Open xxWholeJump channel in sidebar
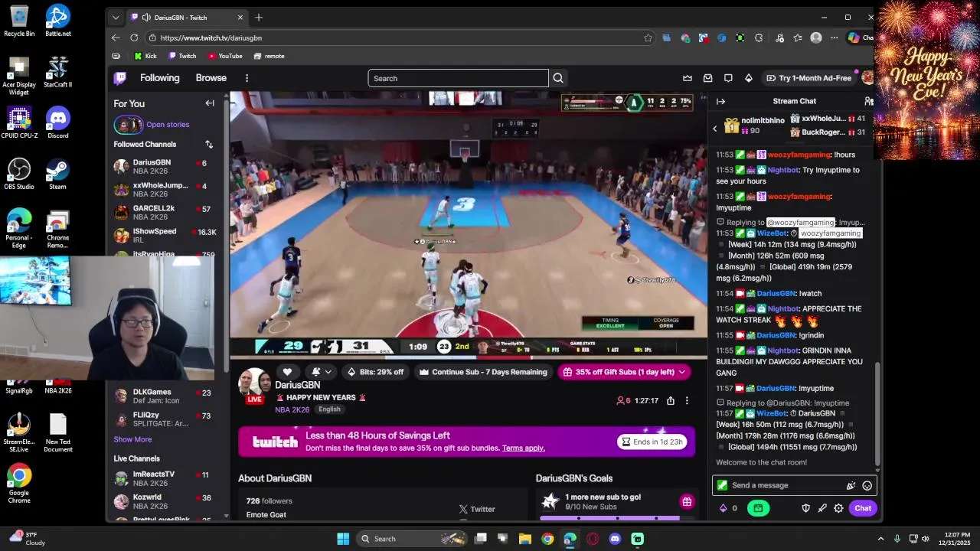This screenshot has height=551, width=980. 164,190
